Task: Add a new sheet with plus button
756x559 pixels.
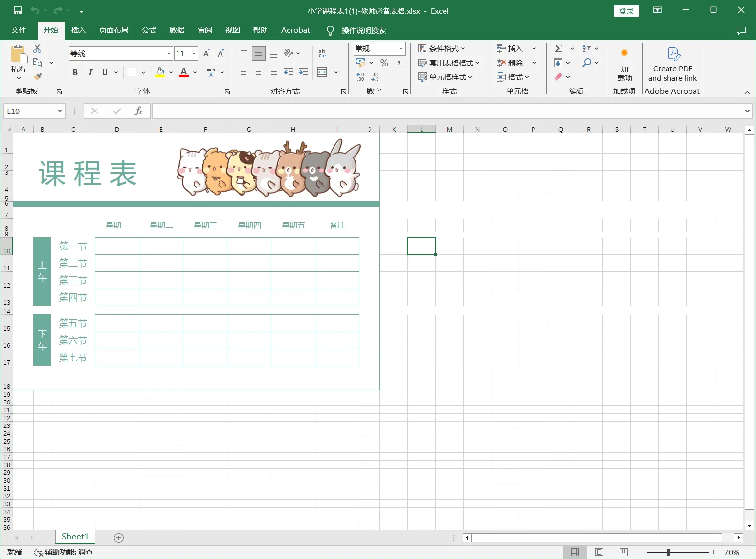Action: pos(118,537)
